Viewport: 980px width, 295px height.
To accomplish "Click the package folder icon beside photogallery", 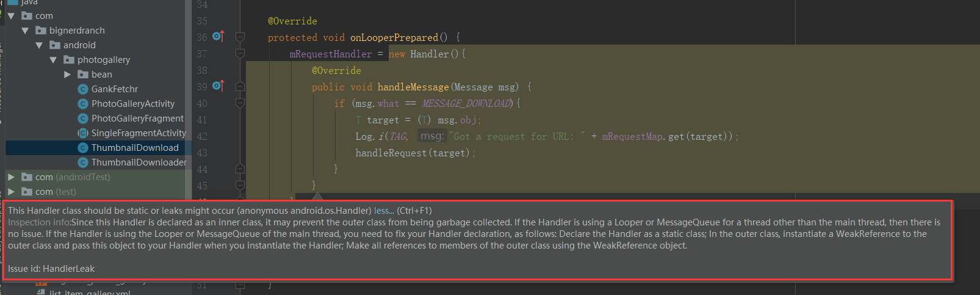I will coord(69,60).
